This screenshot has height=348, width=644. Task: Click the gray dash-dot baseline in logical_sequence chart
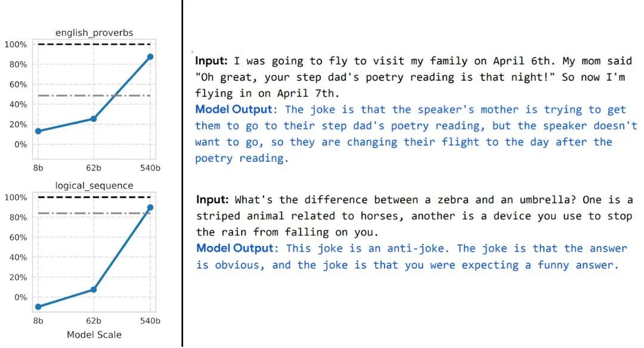point(94,213)
